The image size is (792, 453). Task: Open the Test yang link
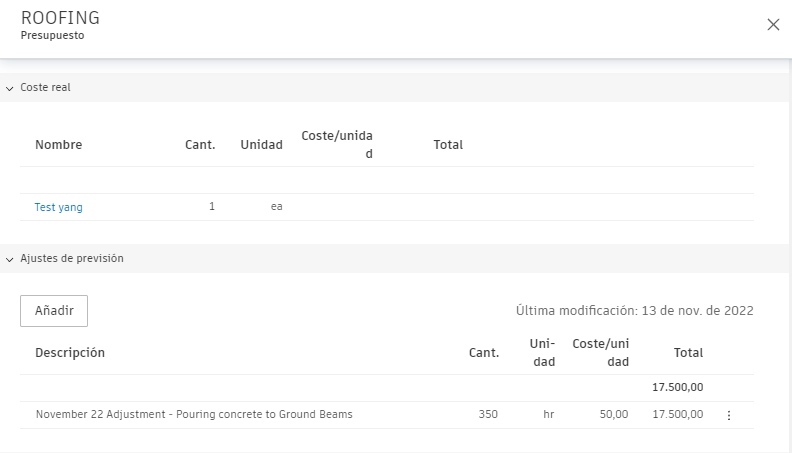click(59, 207)
